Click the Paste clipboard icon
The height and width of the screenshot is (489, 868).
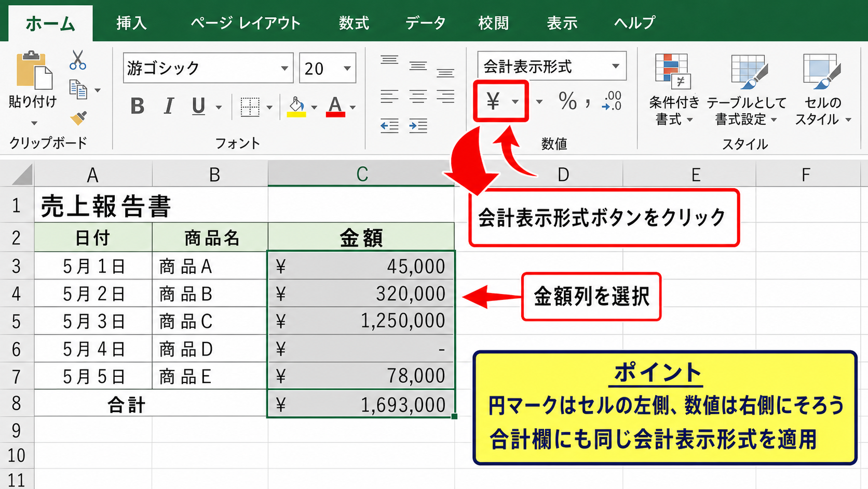(34, 70)
